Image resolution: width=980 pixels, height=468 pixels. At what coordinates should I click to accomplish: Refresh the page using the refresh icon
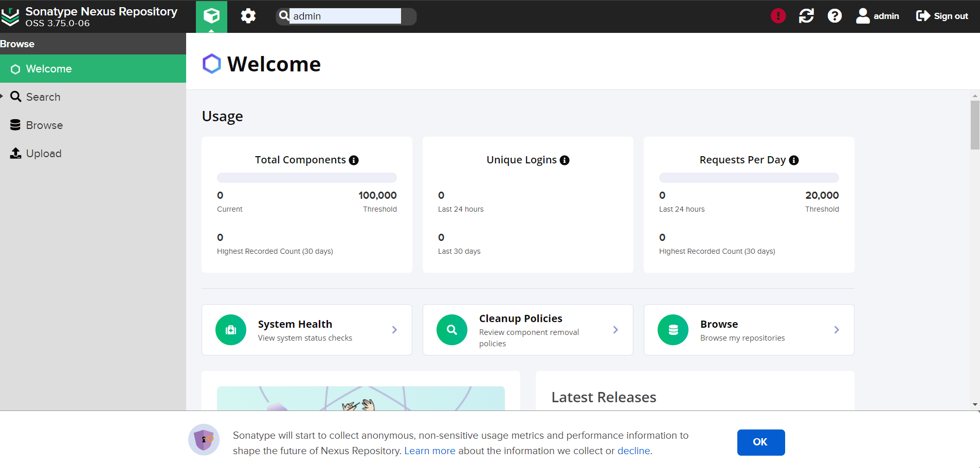click(806, 15)
